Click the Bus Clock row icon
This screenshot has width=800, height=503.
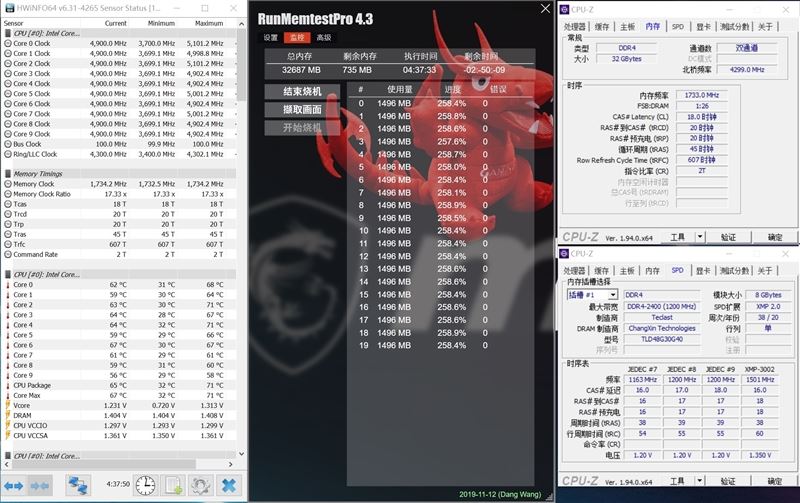[8, 144]
